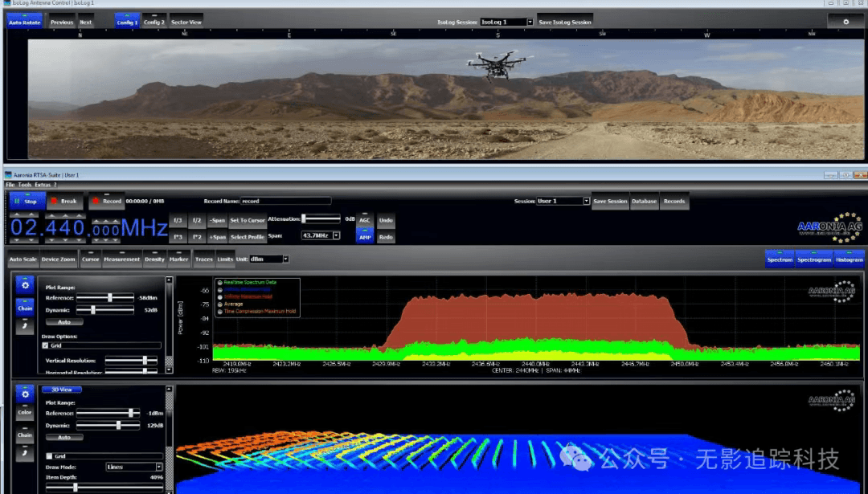This screenshot has width=868, height=494.
Task: Click the Break button
Action: click(63, 201)
